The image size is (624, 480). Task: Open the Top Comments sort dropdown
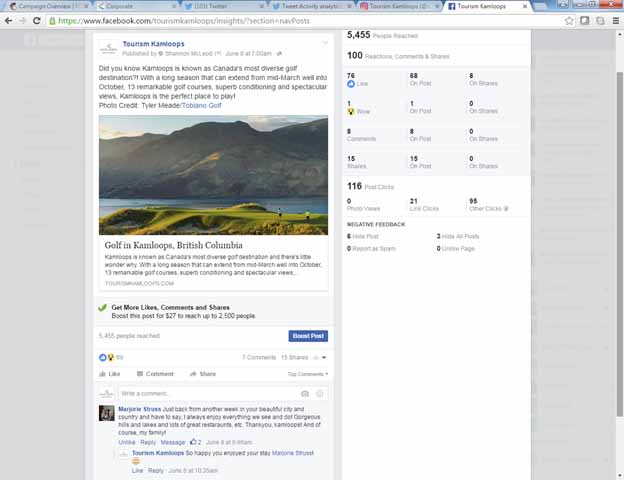pyautogui.click(x=308, y=374)
